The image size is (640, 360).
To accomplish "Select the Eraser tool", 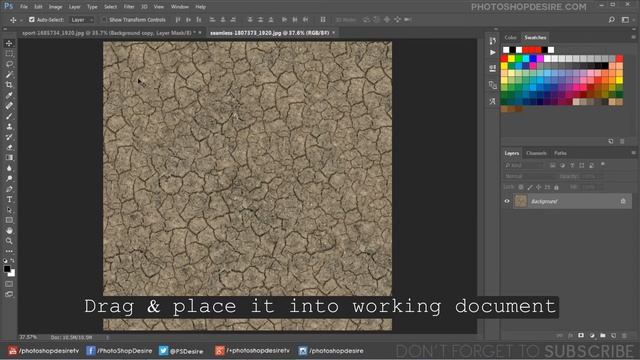I will click(9, 147).
